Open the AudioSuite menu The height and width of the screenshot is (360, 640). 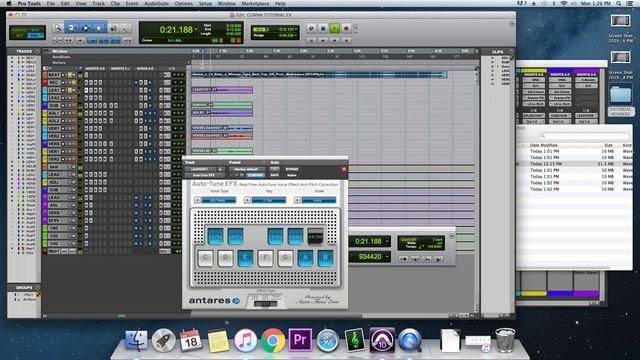156,3
